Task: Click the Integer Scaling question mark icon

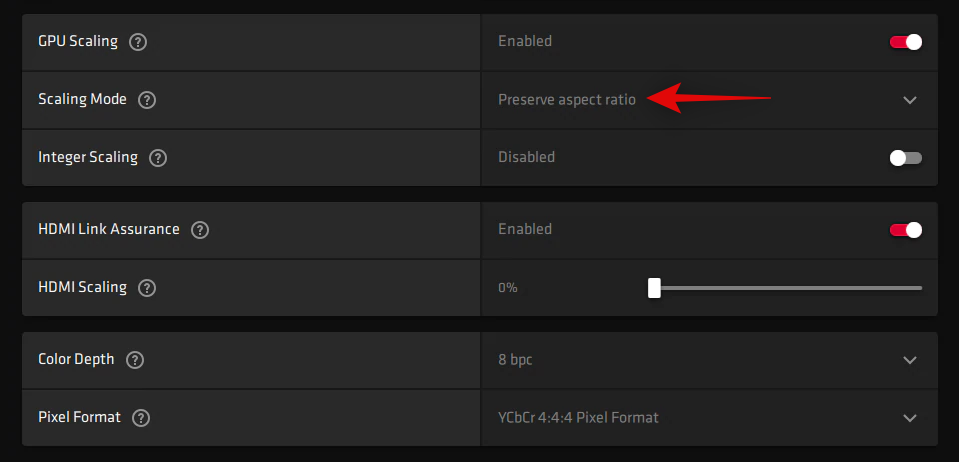Action: click(x=158, y=158)
